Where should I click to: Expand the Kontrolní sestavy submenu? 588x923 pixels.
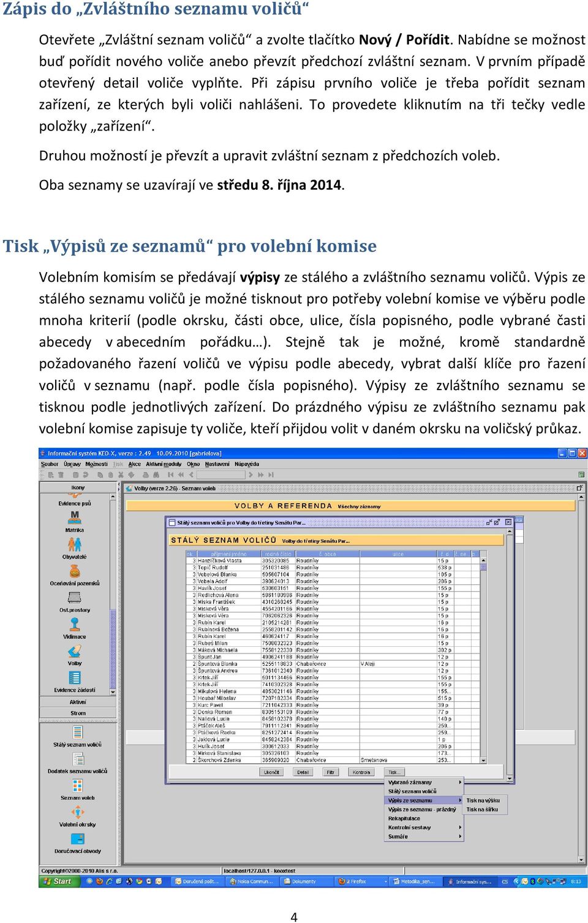point(424,827)
